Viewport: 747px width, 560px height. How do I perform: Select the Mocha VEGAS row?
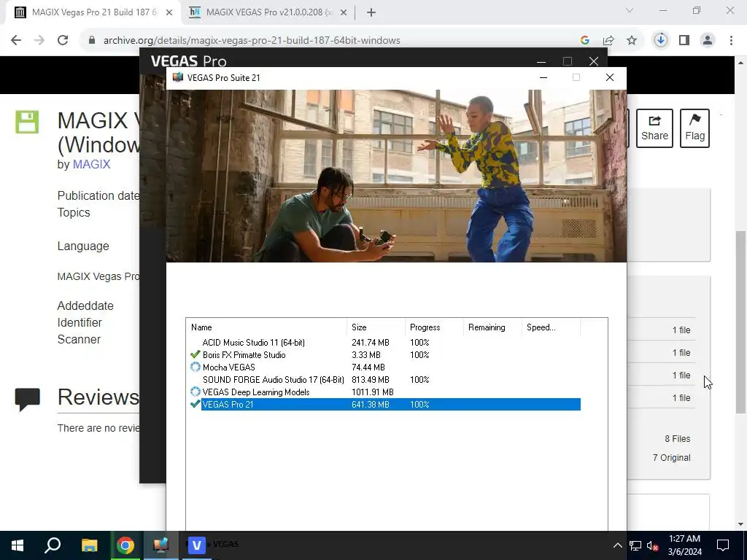[384, 367]
